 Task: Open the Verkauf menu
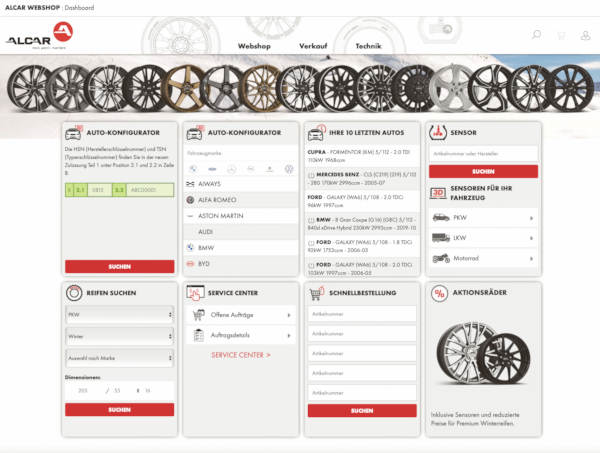point(313,46)
